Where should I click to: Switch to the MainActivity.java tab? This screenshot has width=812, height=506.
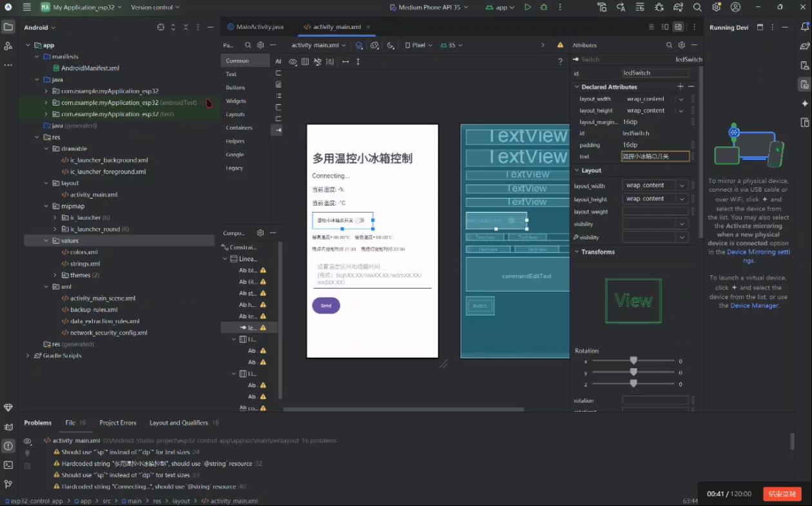255,26
